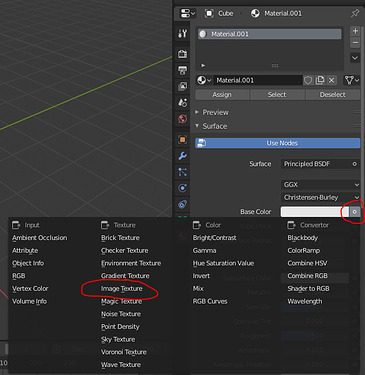
Task: Switch to Render properties tab icon
Action: click(x=182, y=54)
